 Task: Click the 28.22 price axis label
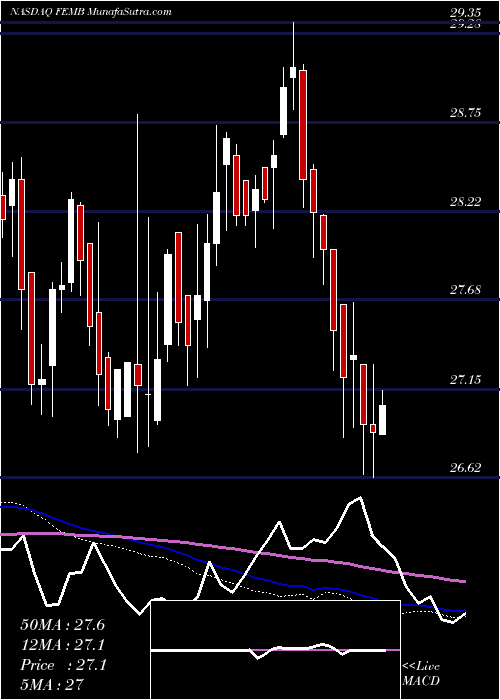pos(466,202)
